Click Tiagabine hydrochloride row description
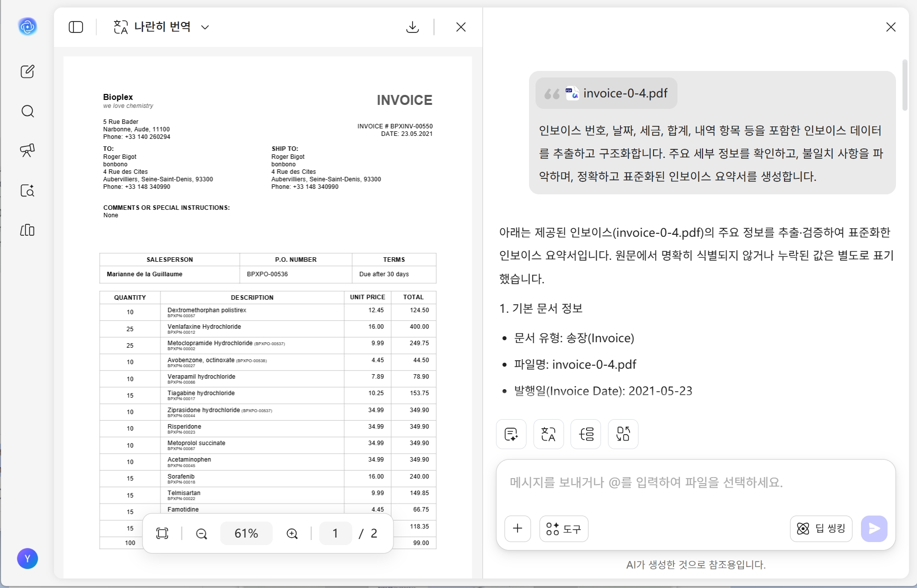The image size is (917, 588). click(x=201, y=393)
